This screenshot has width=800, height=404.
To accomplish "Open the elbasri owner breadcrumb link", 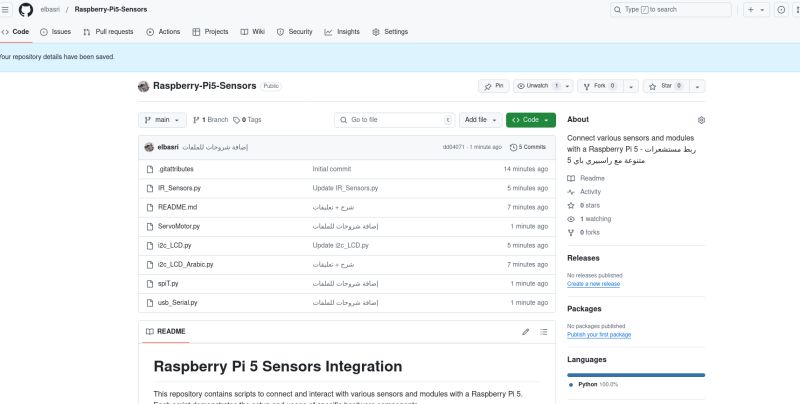I will point(50,10).
